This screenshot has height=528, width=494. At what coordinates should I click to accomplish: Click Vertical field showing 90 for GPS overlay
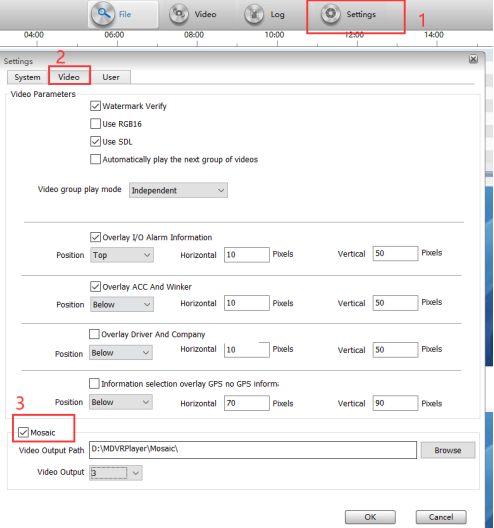pos(395,403)
